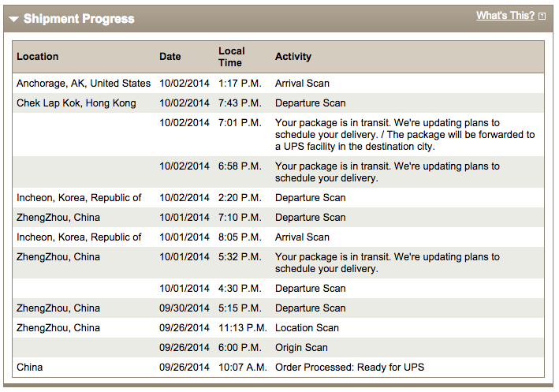Viewport: 559px width, 392px height.
Task: Collapse the Shipment Progress section triangle
Action: pyautogui.click(x=14, y=19)
